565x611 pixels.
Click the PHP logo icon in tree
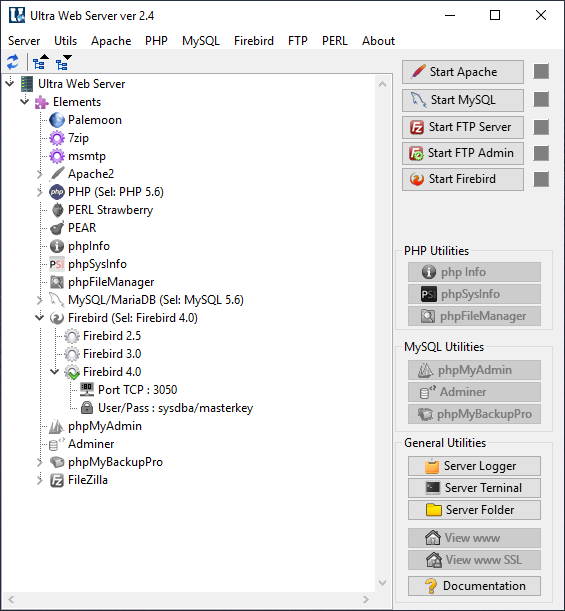pos(57,192)
